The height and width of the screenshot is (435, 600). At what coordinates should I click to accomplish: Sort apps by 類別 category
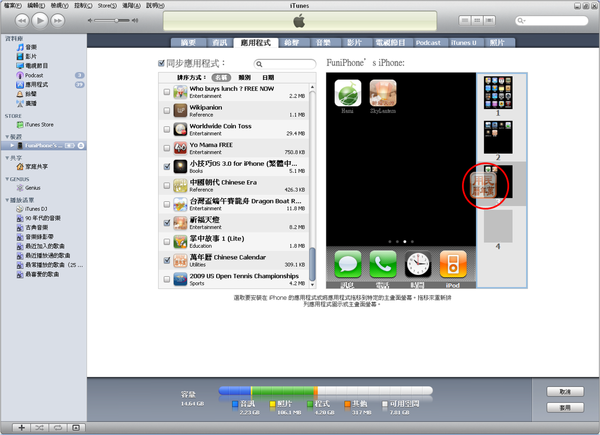(245, 78)
